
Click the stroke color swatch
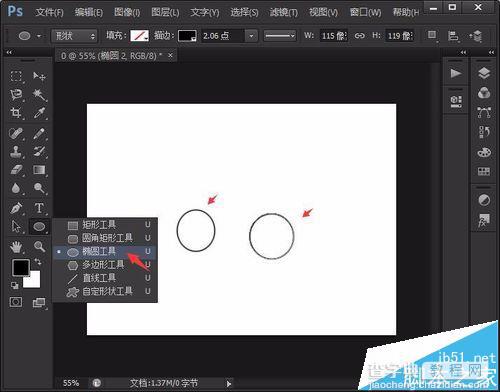coord(187,36)
